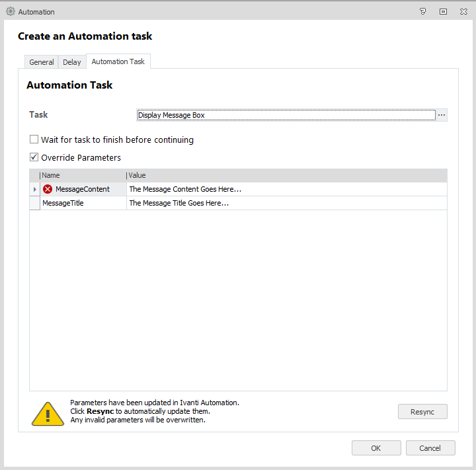Maximize the Automation dialog window
Screen dimensions: 476x470
(443, 12)
